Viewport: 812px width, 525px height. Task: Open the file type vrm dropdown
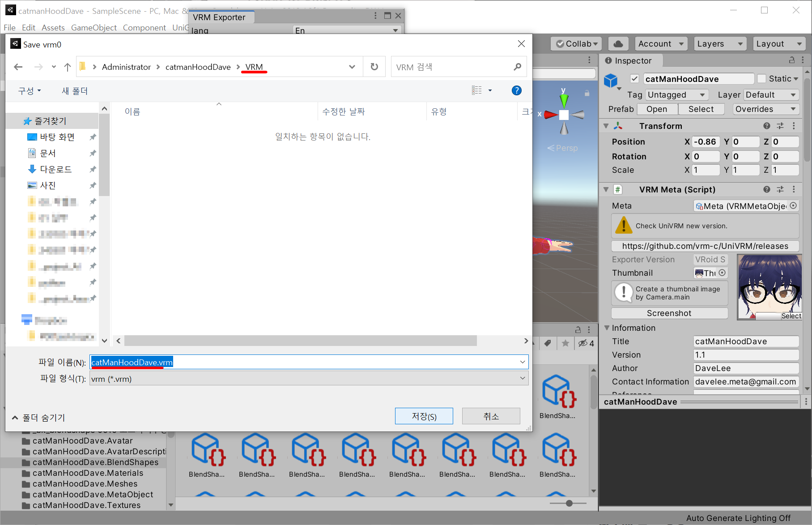coord(309,379)
